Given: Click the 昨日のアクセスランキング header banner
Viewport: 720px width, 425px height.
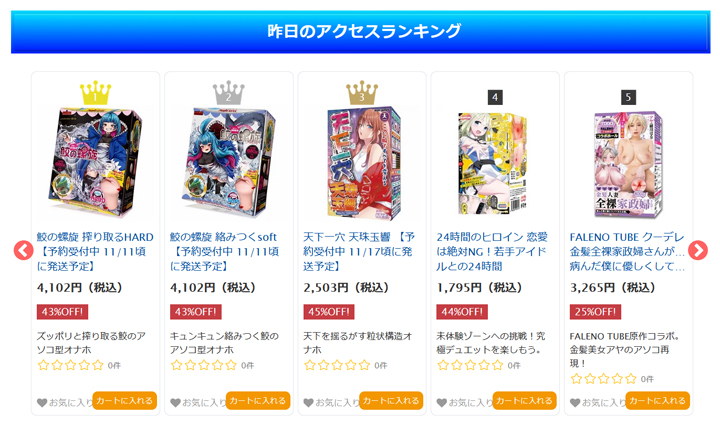Looking at the screenshot, I should [x=360, y=32].
